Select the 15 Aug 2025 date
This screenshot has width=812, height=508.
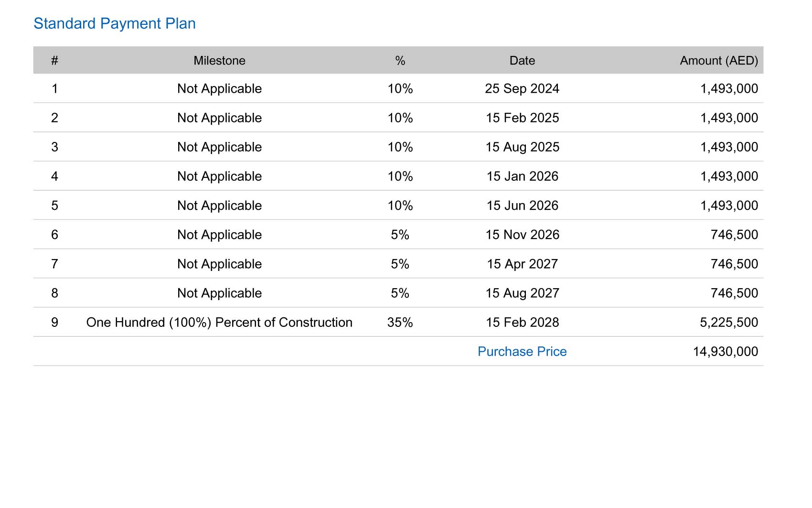click(522, 147)
